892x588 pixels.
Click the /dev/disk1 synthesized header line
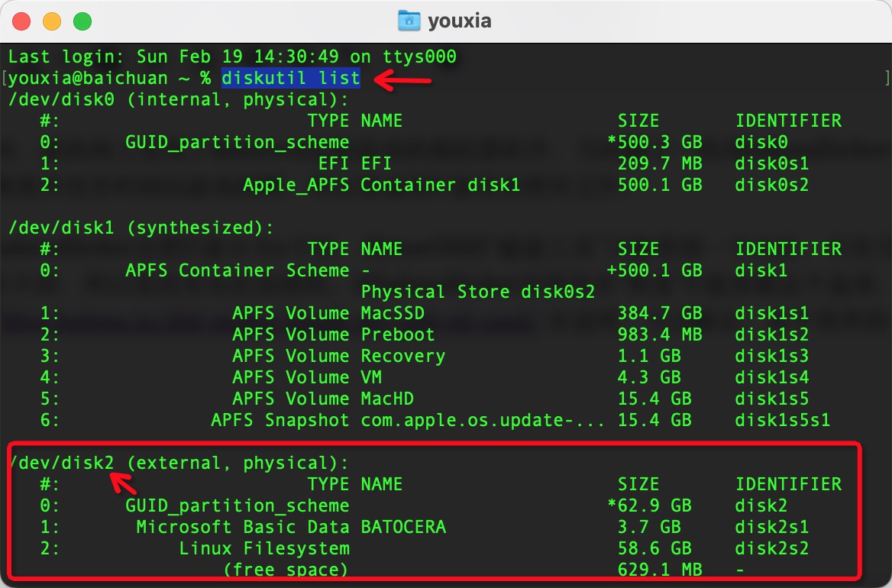[141, 228]
